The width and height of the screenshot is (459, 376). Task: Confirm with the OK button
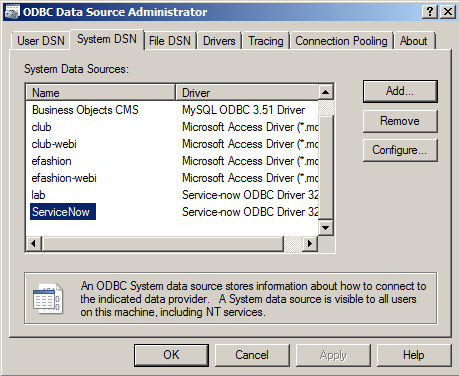pyautogui.click(x=171, y=355)
